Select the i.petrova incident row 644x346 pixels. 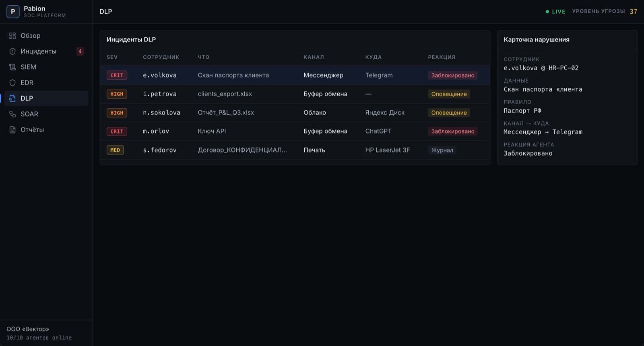pyautogui.click(x=295, y=94)
